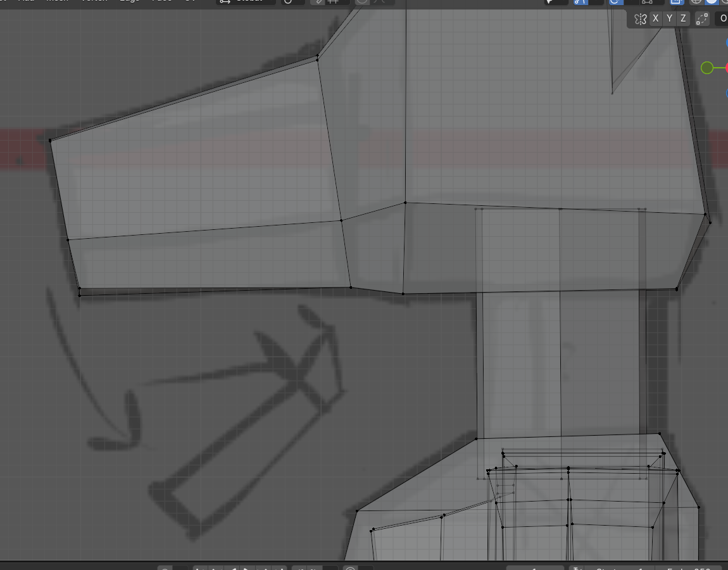Enable X-axis mirror editing
This screenshot has width=728, height=570.
tap(656, 19)
